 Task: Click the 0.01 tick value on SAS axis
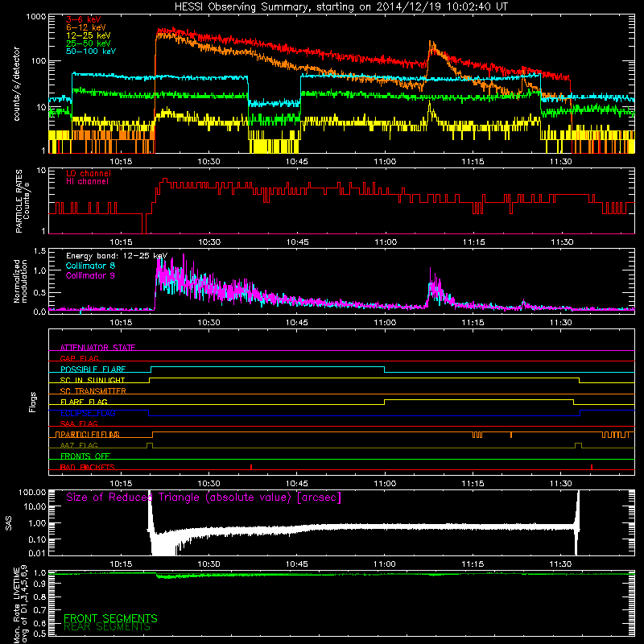37,553
